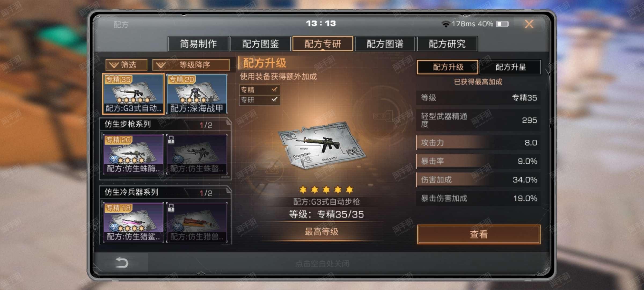Click the five-star rating row
The width and height of the screenshot is (644, 290).
(x=326, y=190)
